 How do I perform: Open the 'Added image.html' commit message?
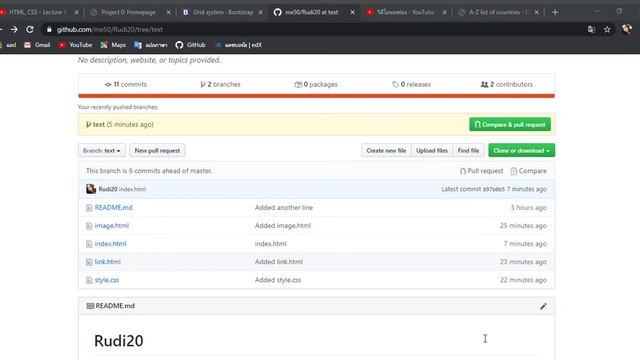coord(283,226)
